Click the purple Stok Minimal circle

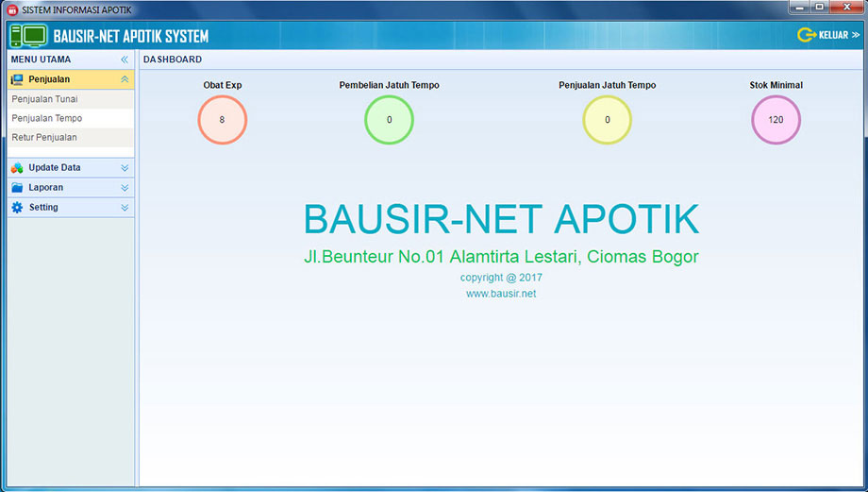tap(776, 121)
